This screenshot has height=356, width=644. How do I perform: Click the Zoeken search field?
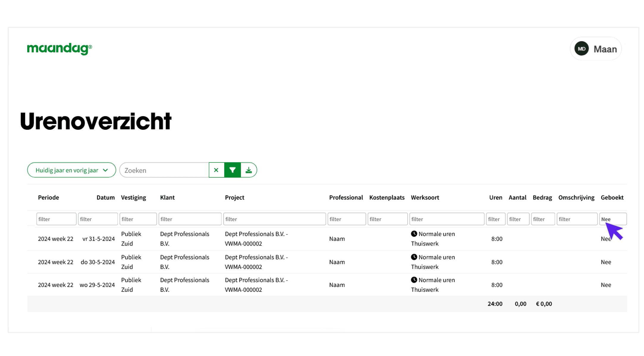tap(164, 170)
